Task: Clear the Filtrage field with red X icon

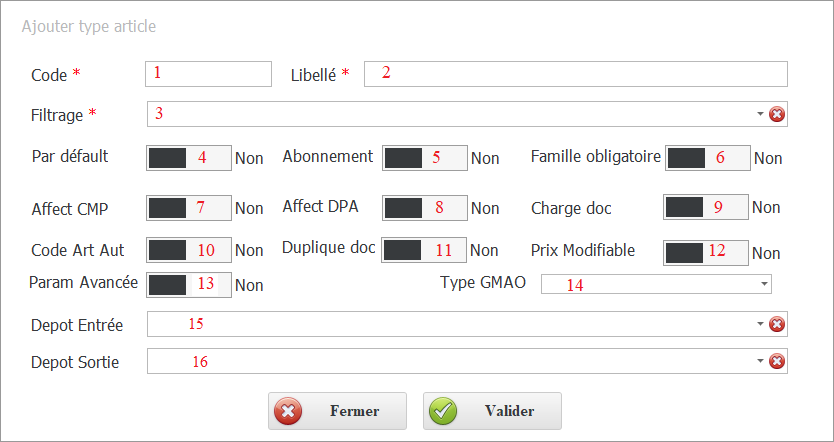Action: (777, 115)
